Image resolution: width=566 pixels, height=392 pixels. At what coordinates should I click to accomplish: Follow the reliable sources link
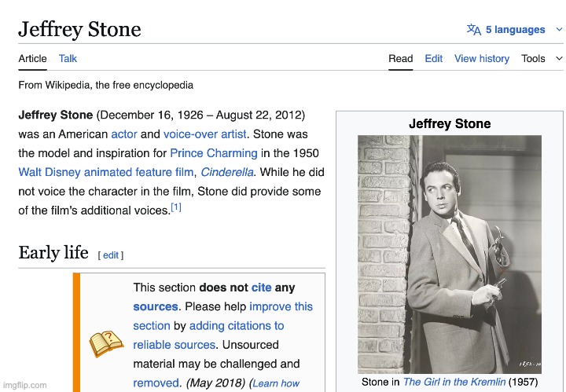point(174,344)
